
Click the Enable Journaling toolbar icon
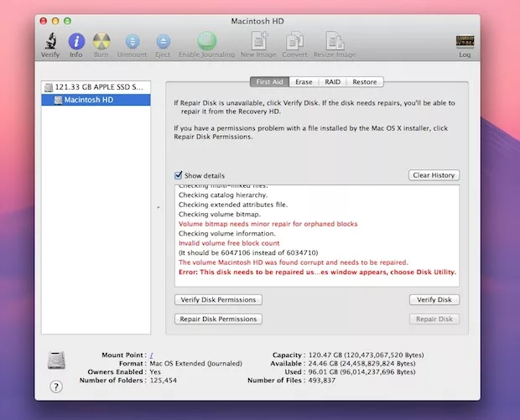[206, 41]
